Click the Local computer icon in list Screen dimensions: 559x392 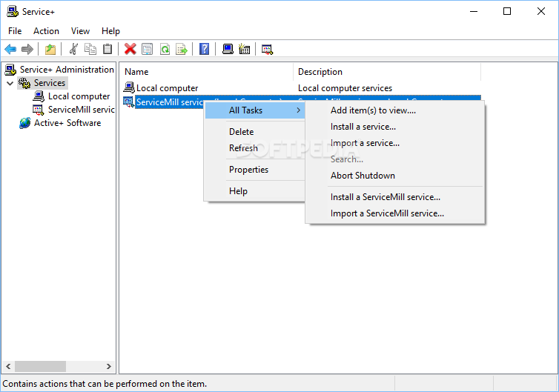pos(129,87)
